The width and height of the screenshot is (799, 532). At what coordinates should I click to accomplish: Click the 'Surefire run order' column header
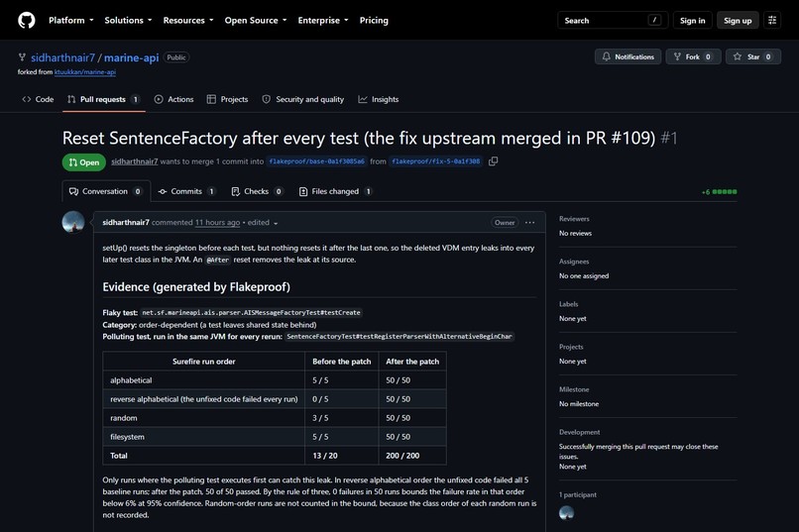tap(204, 362)
